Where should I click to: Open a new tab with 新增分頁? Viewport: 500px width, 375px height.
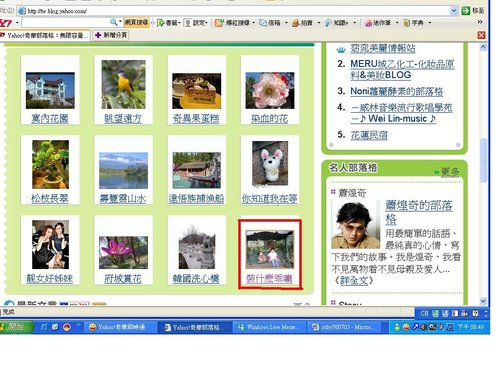111,35
